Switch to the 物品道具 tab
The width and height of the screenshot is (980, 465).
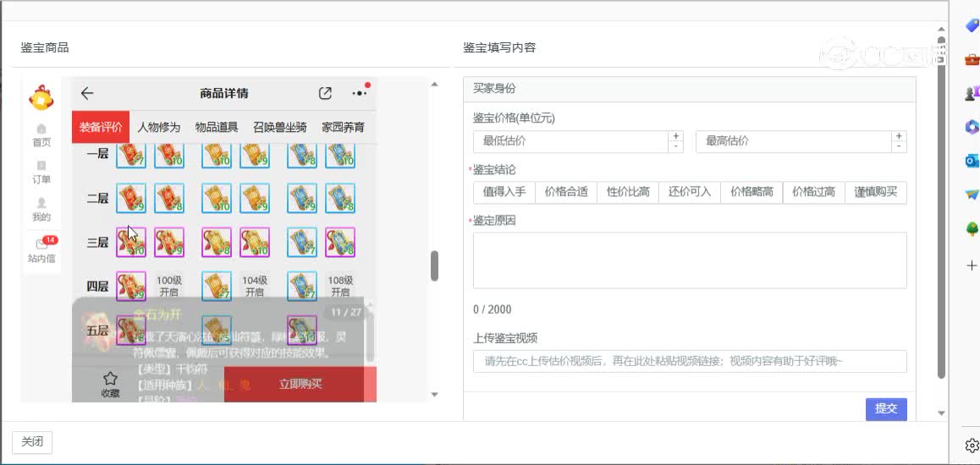[217, 128]
